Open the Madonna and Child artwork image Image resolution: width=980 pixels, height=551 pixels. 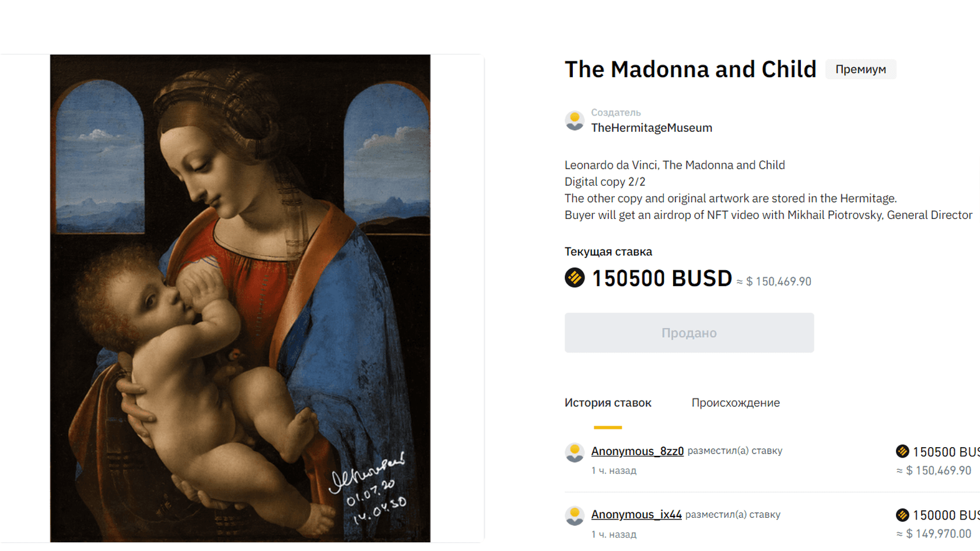pos(240,298)
